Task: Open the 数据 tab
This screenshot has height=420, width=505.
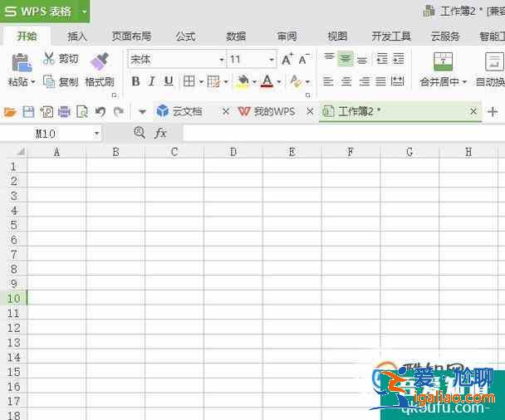Action: pyautogui.click(x=236, y=36)
